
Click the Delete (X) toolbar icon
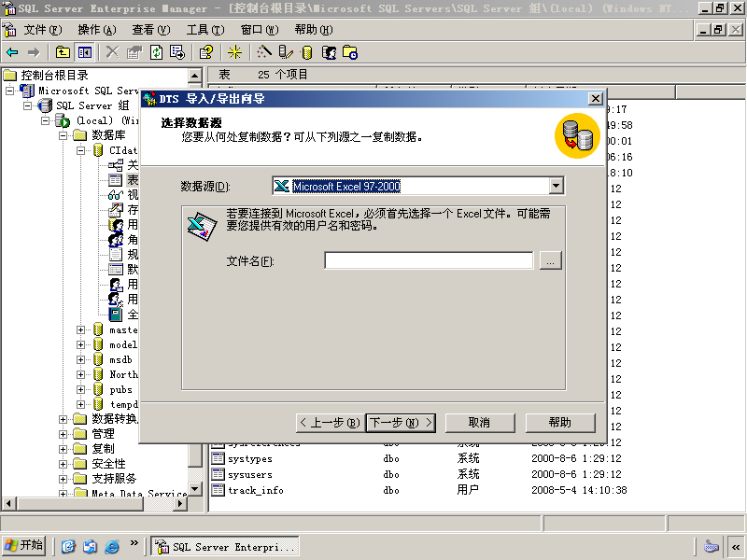[112, 52]
